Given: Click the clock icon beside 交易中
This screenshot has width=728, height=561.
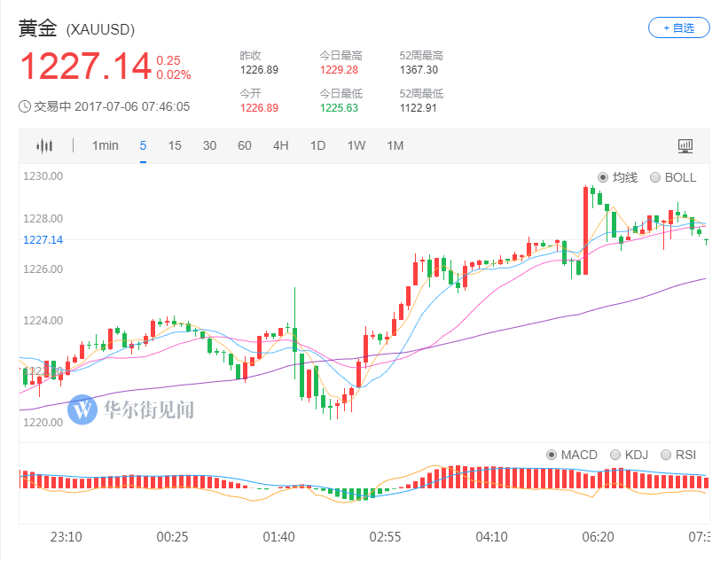Looking at the screenshot, I should pyautogui.click(x=27, y=107).
